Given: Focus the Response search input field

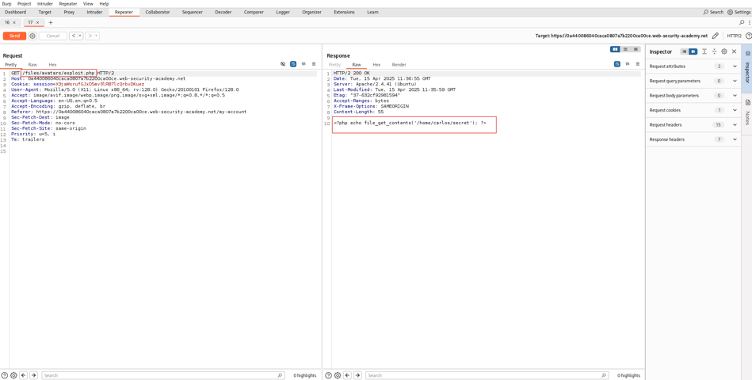Looking at the screenshot, I should click(486, 375).
